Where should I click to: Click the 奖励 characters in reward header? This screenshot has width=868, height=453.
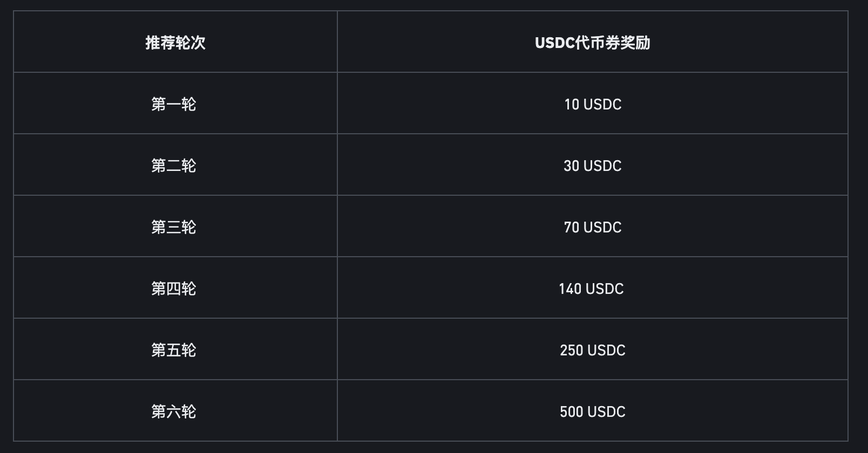tap(635, 43)
